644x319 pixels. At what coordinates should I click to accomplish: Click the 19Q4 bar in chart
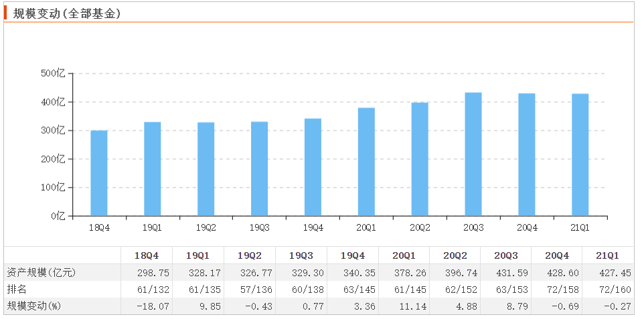tap(313, 167)
